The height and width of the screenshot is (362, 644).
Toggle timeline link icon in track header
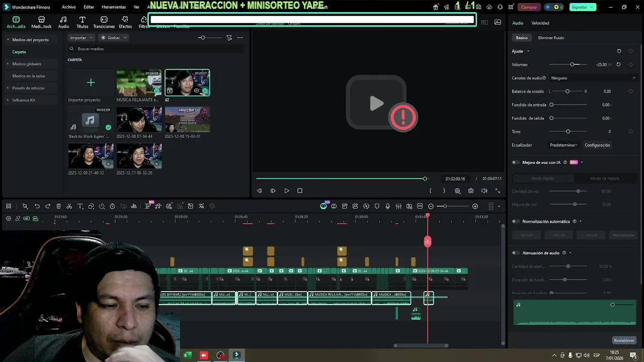(27, 218)
